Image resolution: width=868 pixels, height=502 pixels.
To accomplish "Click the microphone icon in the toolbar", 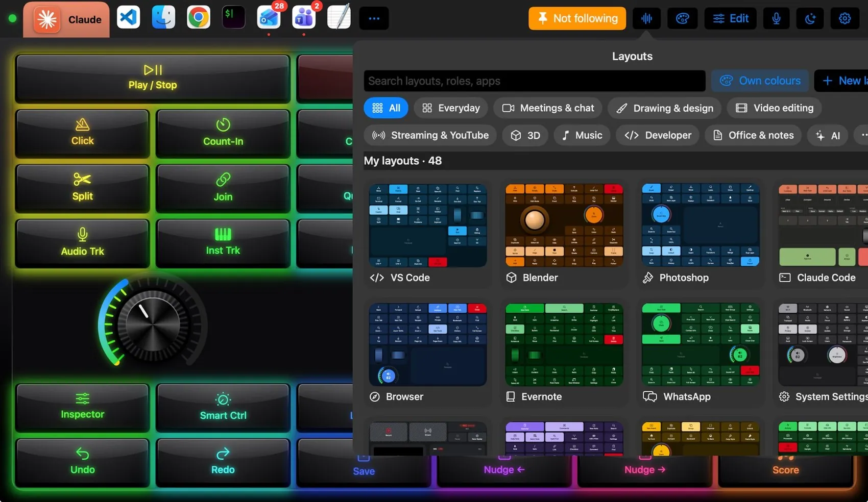I will pos(776,19).
